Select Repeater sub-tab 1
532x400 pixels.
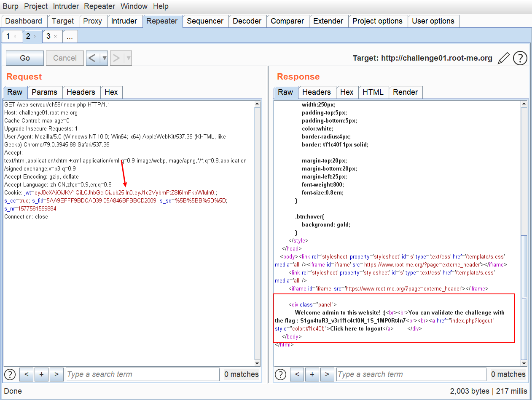pyautogui.click(x=8, y=36)
